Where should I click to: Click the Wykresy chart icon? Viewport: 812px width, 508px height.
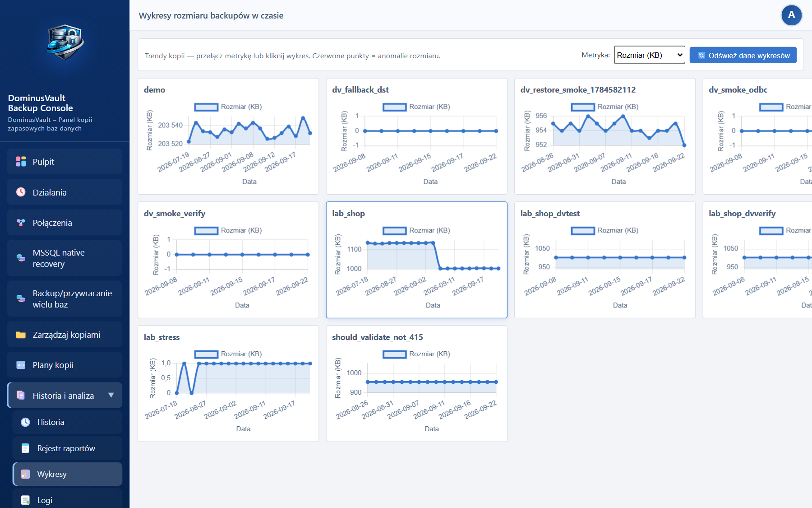(x=26, y=474)
